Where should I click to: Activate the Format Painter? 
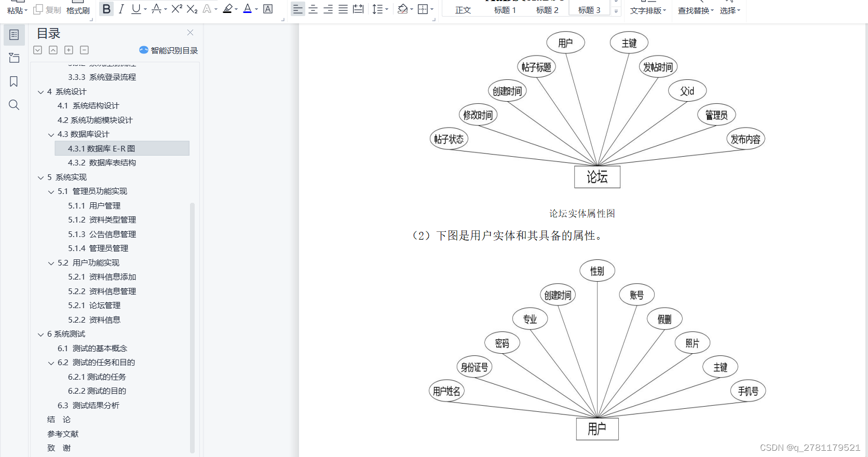[x=78, y=10]
